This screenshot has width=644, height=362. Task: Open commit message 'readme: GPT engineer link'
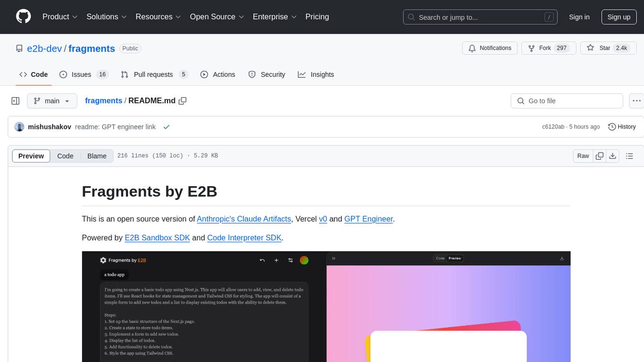pyautogui.click(x=116, y=127)
